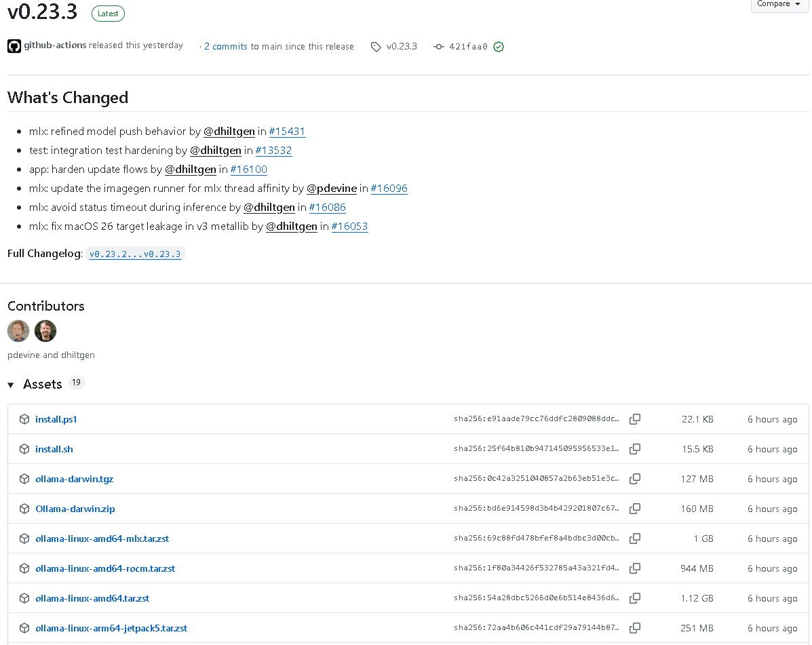Open pdevine's contributor avatar
This screenshot has height=645, width=812.
[18, 331]
